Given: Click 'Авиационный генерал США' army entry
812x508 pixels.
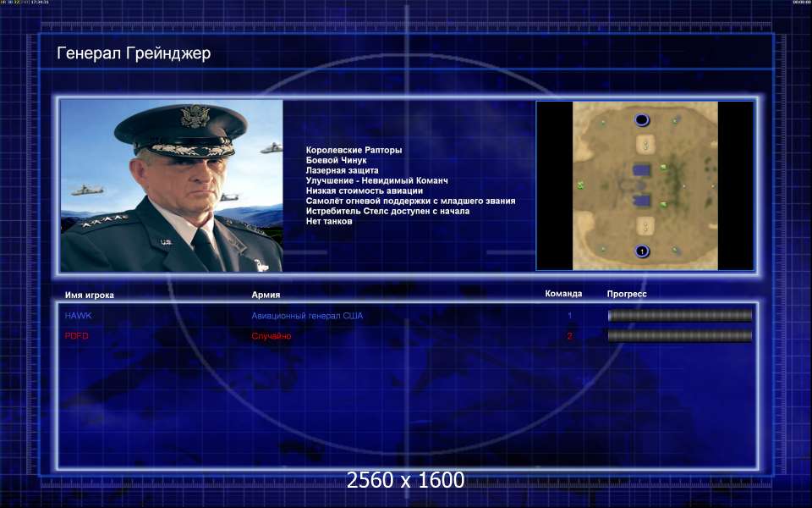Looking at the screenshot, I should point(307,316).
